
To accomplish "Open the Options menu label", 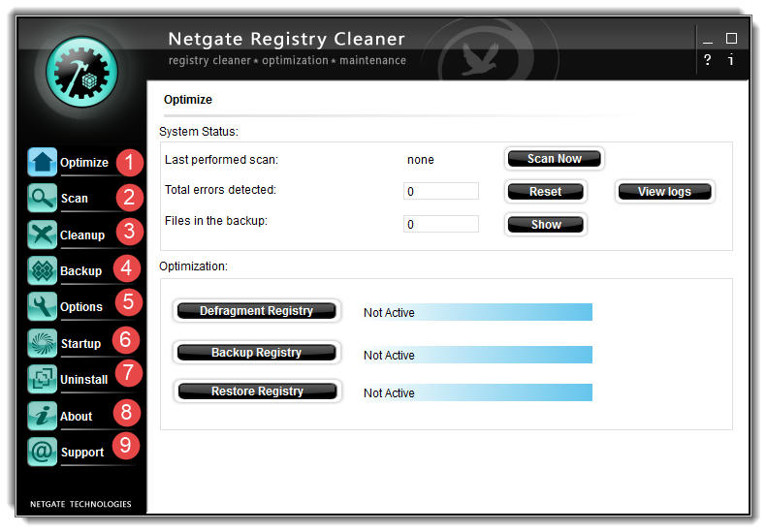I will [81, 307].
